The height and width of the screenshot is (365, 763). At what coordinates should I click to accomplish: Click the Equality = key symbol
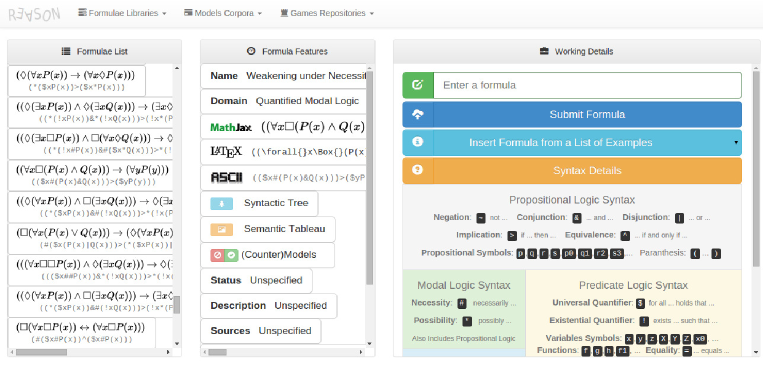pos(687,350)
